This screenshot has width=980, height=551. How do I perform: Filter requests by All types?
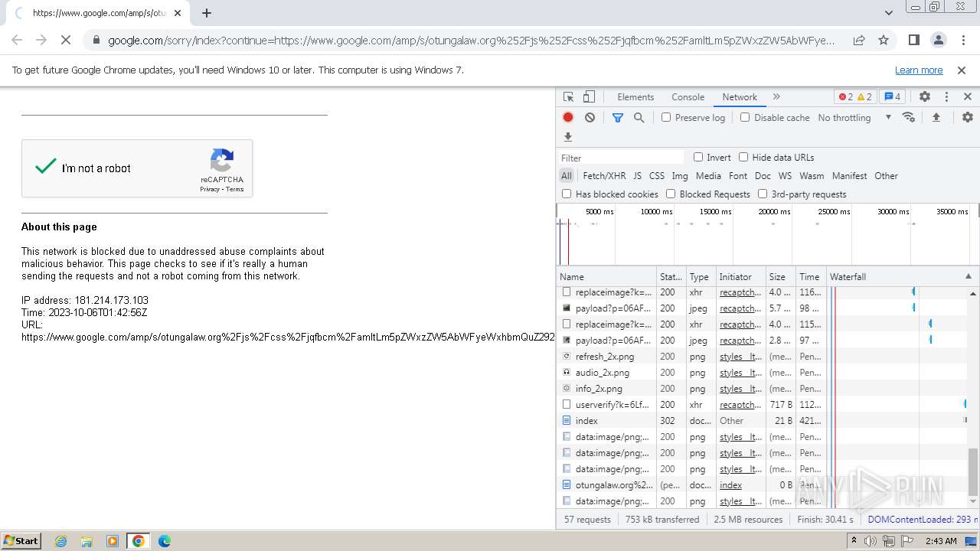click(x=567, y=175)
